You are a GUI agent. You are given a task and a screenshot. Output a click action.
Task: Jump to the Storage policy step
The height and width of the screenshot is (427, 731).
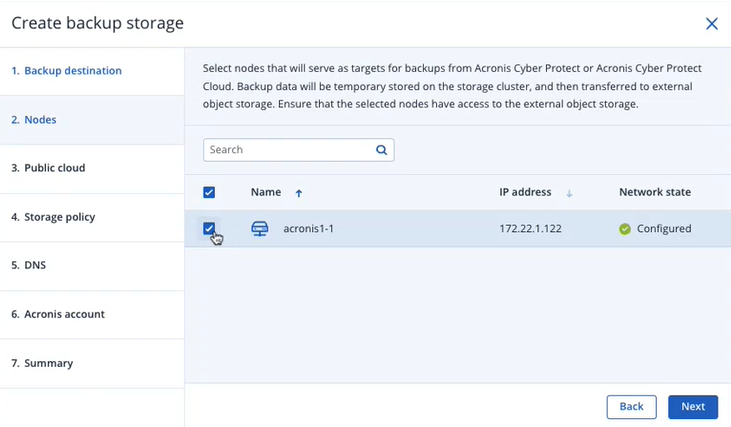tap(53, 217)
